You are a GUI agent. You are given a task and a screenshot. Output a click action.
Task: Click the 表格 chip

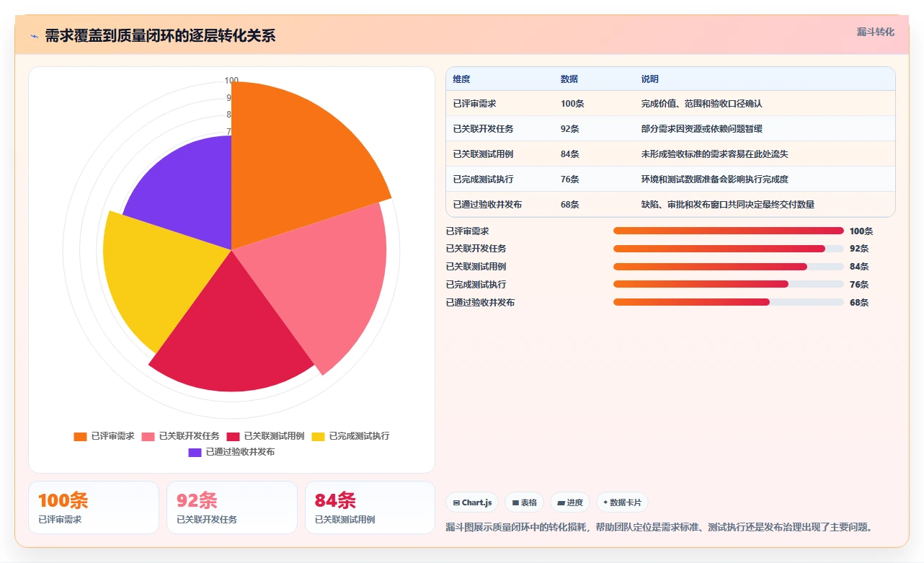point(524,502)
